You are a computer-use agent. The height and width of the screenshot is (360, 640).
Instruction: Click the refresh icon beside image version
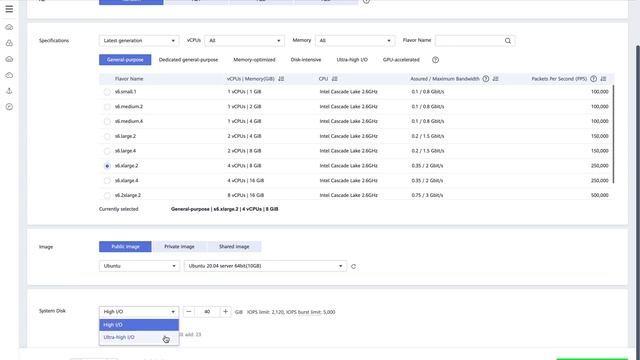[353, 266]
